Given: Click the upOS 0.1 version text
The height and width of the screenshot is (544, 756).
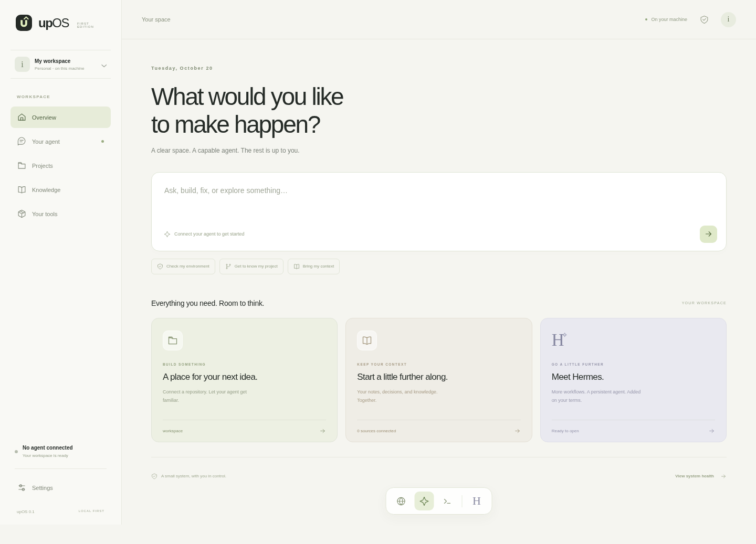Looking at the screenshot, I should (x=26, y=511).
